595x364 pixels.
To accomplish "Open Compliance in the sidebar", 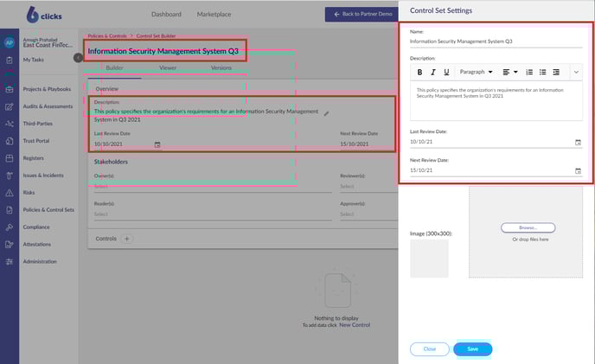I will [36, 227].
